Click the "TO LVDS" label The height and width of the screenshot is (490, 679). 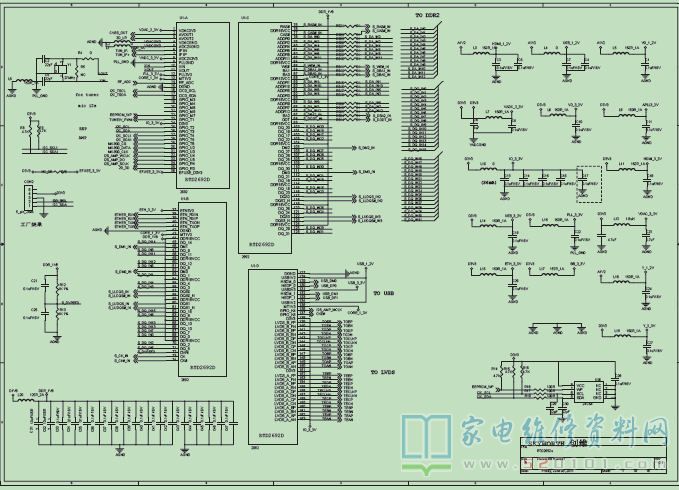click(x=384, y=372)
